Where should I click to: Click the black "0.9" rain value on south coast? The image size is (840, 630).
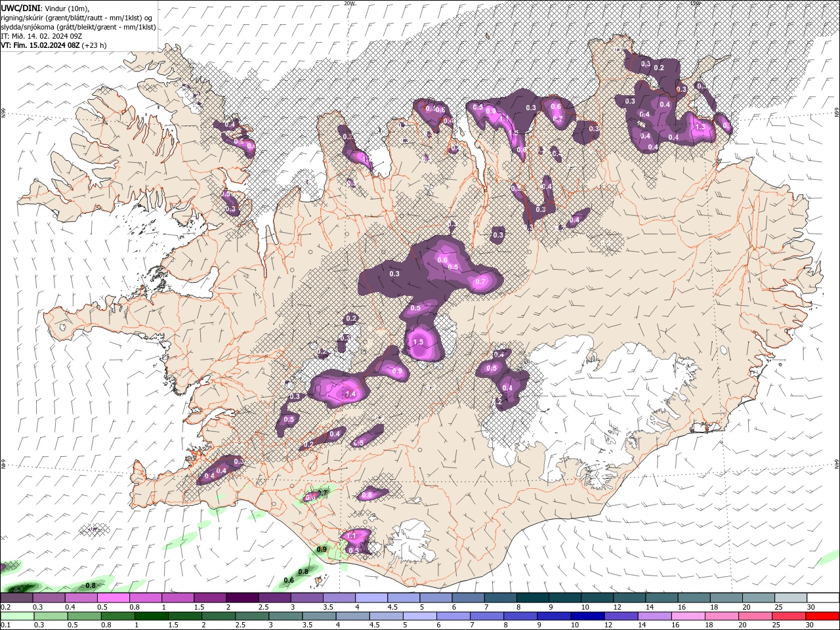(x=322, y=549)
